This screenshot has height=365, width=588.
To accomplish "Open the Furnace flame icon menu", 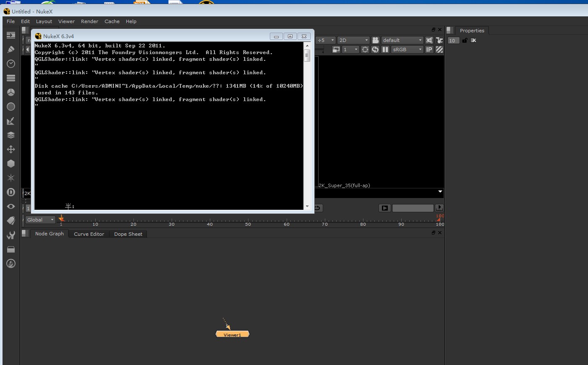I will [x=11, y=263].
